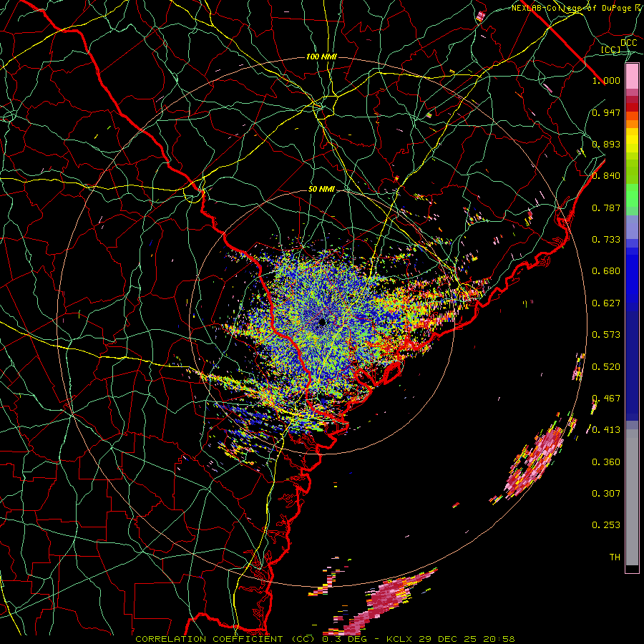
Task: Click the 0.840 scale value
Action: [606, 176]
